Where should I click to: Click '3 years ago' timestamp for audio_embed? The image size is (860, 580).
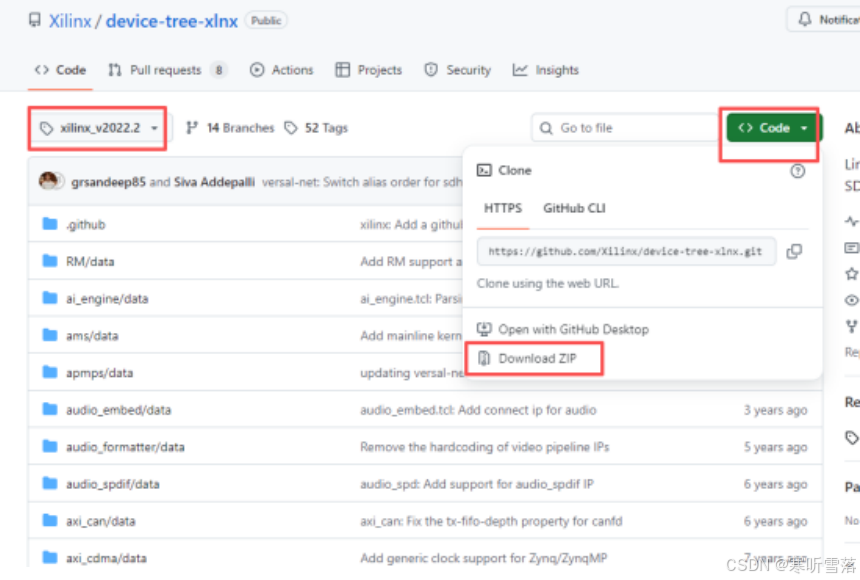[x=776, y=410]
